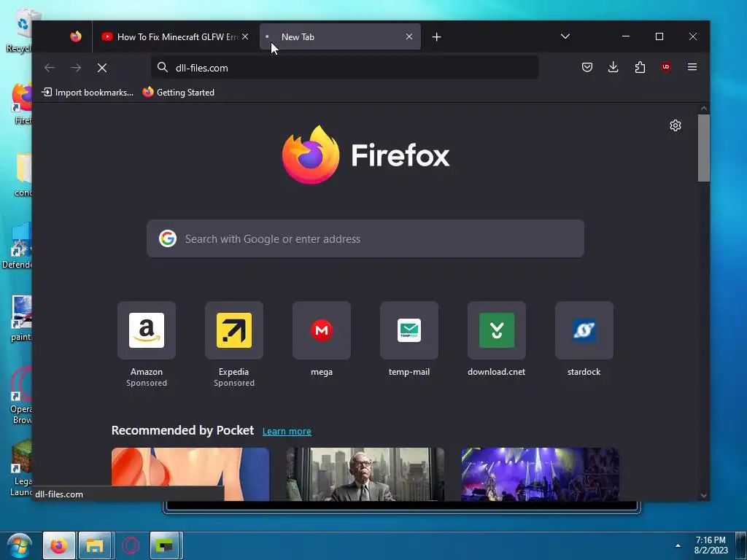Screen dimensions: 747x560
Task: Open the Downloads panel
Action: tap(613, 67)
